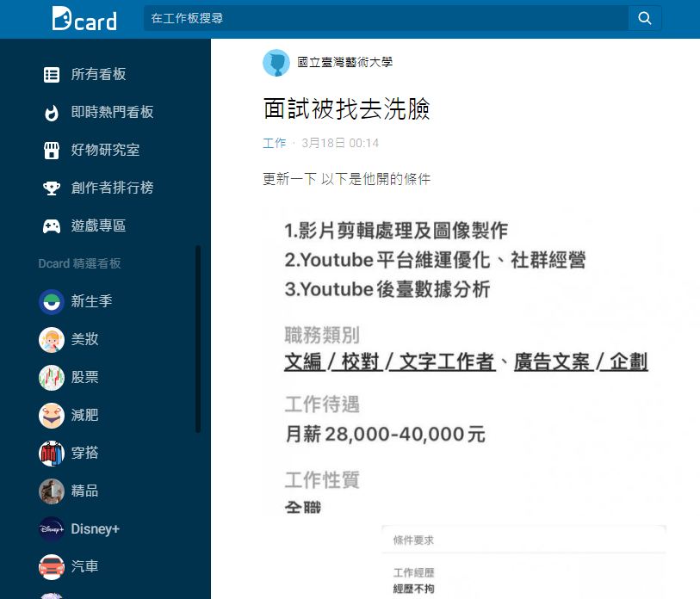
Task: Click the 精品 board icon
Action: [52, 491]
